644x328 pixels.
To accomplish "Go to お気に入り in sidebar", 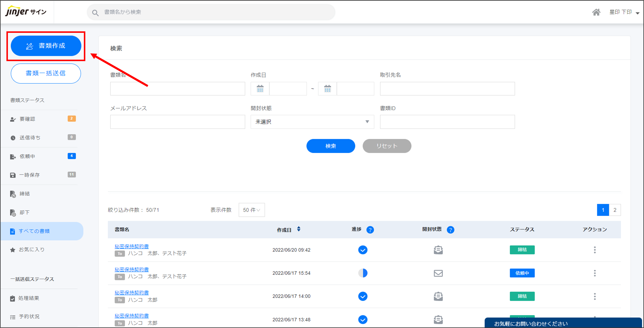I will pos(32,250).
